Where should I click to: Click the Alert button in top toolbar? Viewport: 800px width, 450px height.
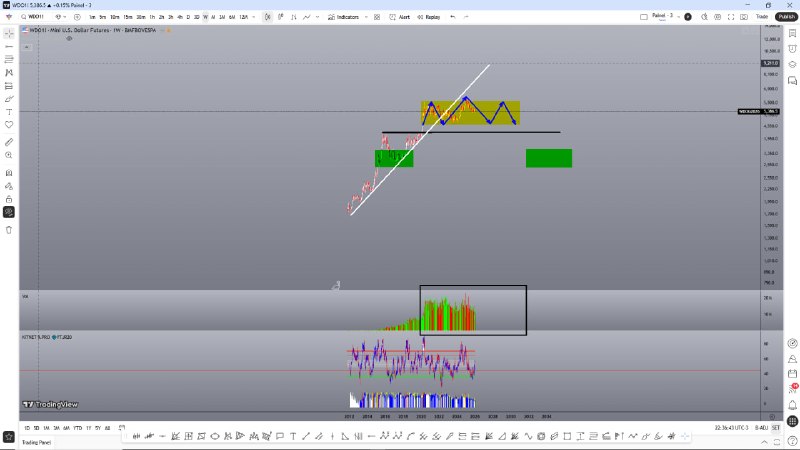[402, 17]
